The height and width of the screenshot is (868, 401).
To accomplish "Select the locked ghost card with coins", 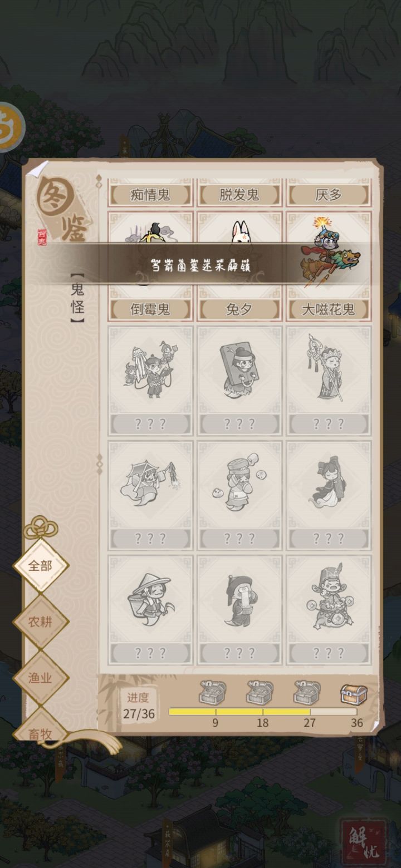I will coord(329,610).
